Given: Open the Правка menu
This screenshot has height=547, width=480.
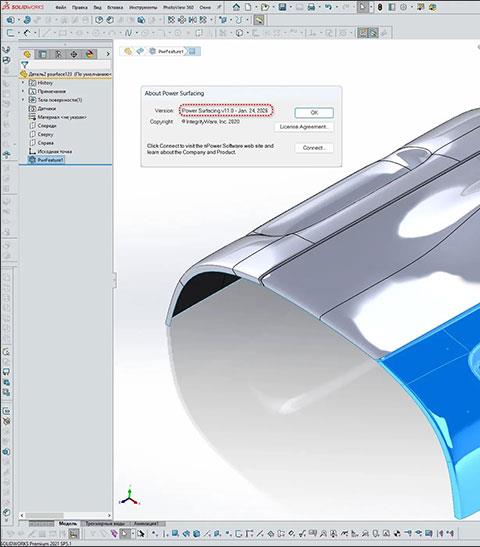Looking at the screenshot, I should 80,7.
